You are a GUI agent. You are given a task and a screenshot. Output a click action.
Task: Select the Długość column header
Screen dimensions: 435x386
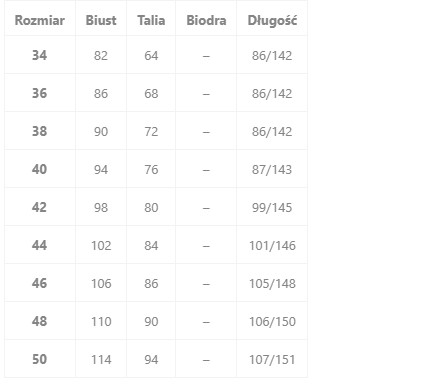click(x=272, y=21)
